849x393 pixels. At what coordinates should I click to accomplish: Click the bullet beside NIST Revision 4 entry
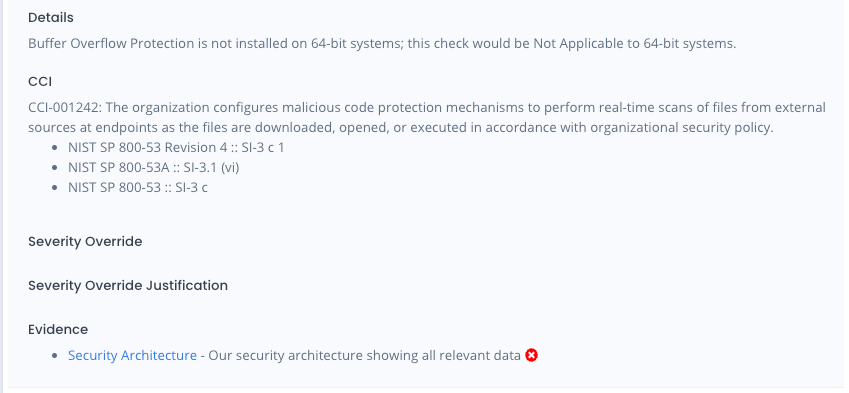tap(55, 148)
